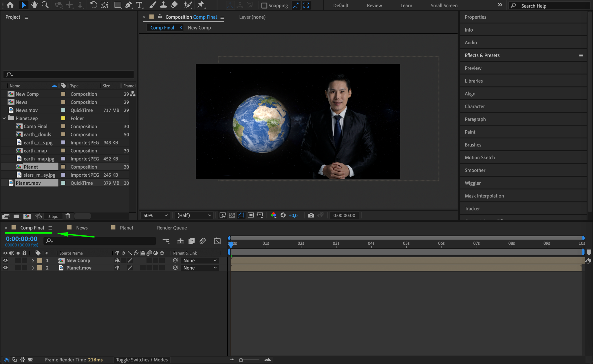Select the Puppet Pin tool
The width and height of the screenshot is (593, 364).
tap(200, 5)
